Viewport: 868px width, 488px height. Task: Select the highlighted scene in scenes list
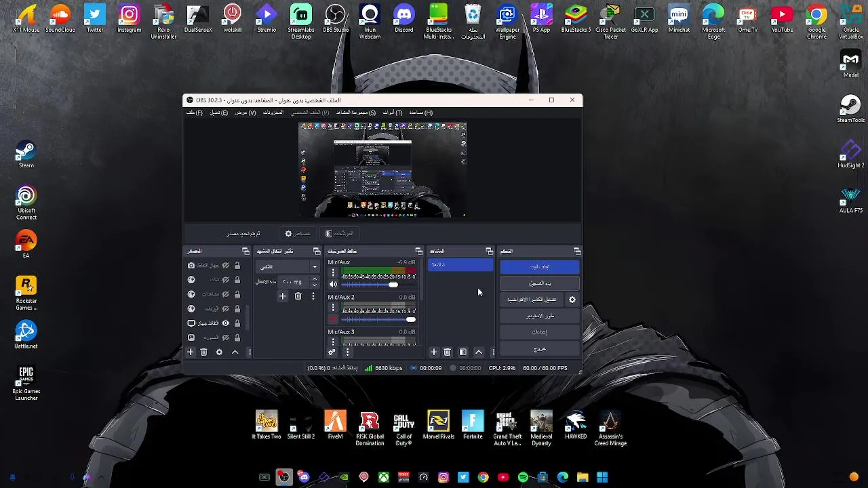click(460, 265)
